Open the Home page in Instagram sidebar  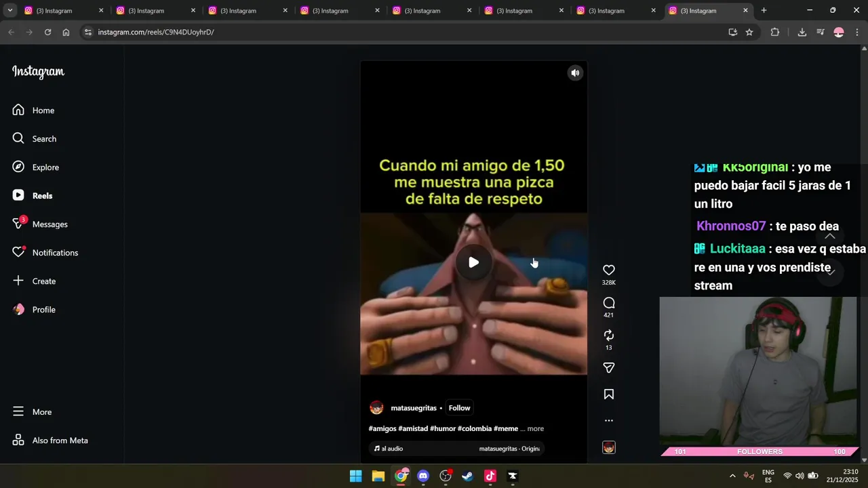[x=34, y=110]
